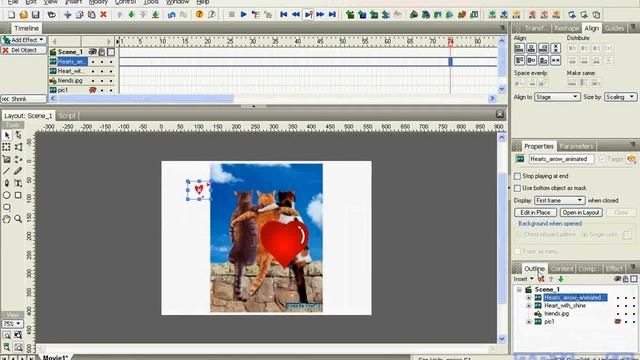Play the movie
640x360 pixels.
[243, 15]
